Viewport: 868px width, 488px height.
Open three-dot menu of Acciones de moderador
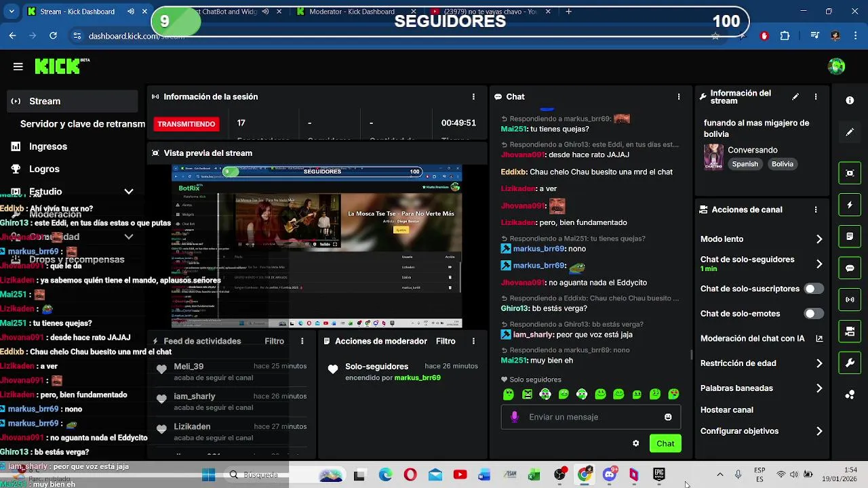[x=473, y=341]
